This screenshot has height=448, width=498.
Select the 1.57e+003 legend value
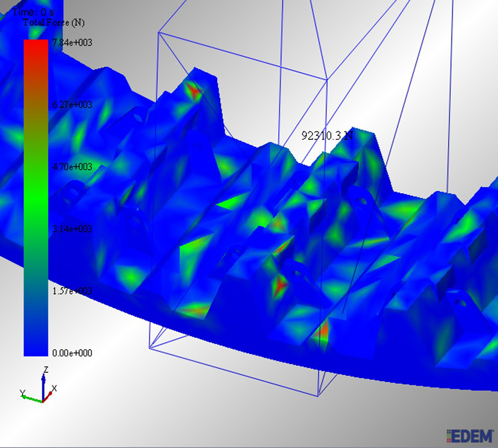tap(72, 291)
